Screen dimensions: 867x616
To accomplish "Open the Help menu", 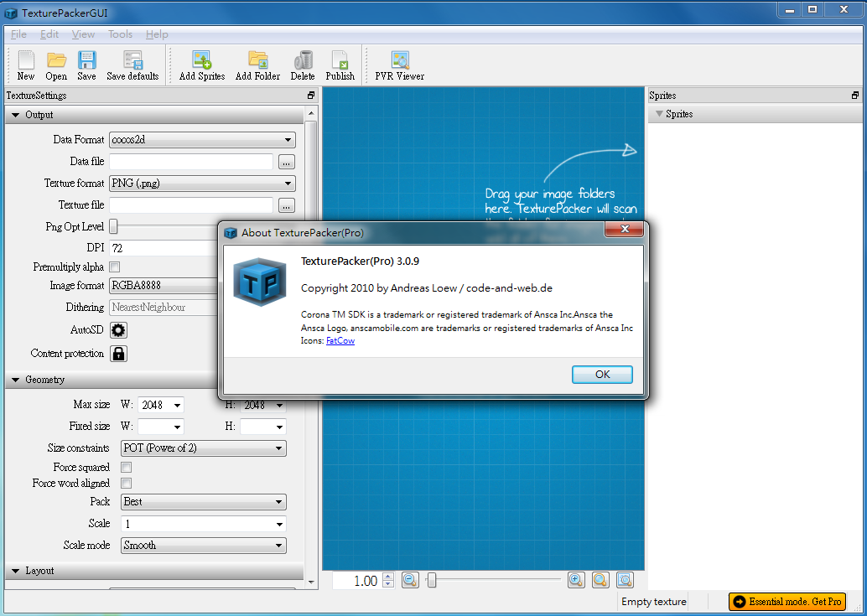I will tap(157, 34).
